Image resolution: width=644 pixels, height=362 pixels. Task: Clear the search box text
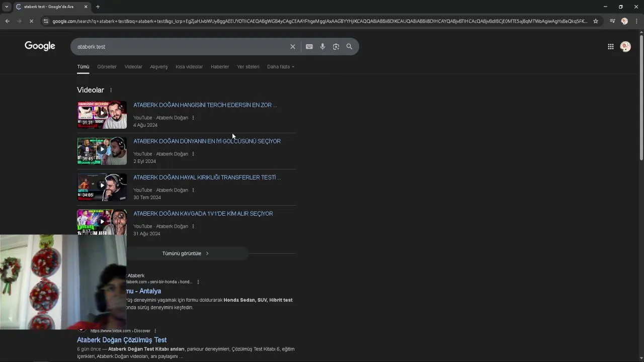[292, 47]
